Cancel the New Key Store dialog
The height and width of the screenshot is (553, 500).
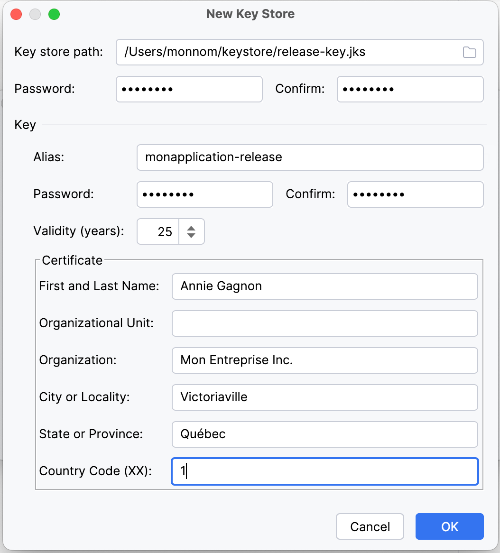pos(370,527)
